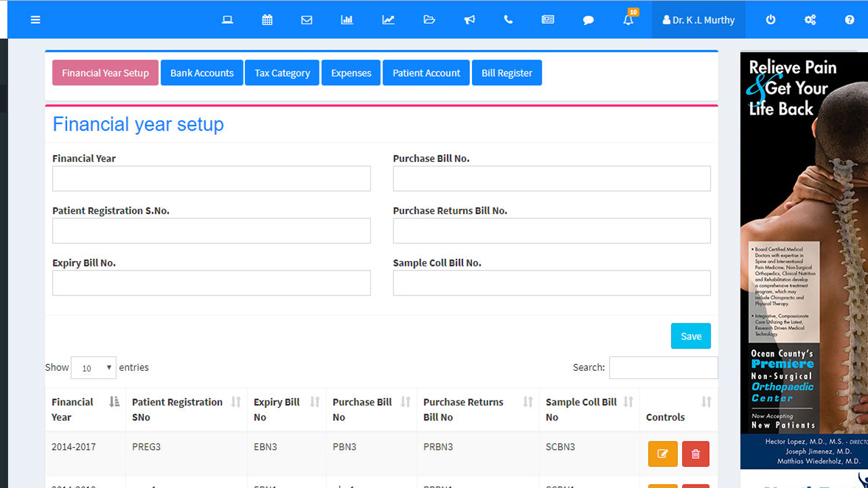Viewport: 868px width, 488px height.
Task: Focus the Sample Coll Bill No. field
Action: point(552,283)
